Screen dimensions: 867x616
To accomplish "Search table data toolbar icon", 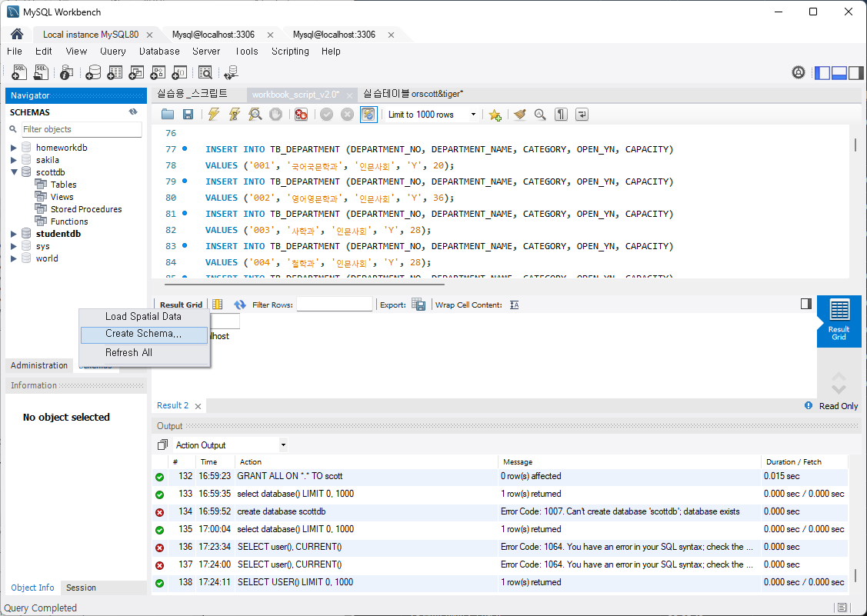I will (x=205, y=72).
